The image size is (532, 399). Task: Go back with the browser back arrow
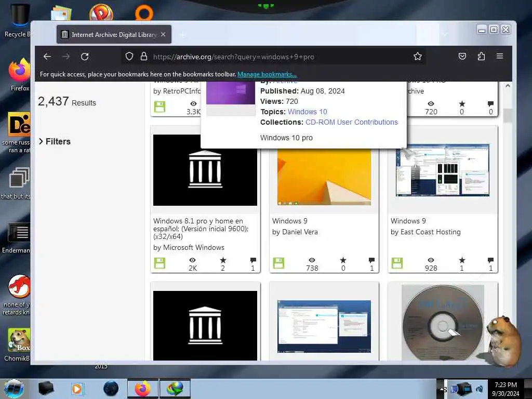47,56
